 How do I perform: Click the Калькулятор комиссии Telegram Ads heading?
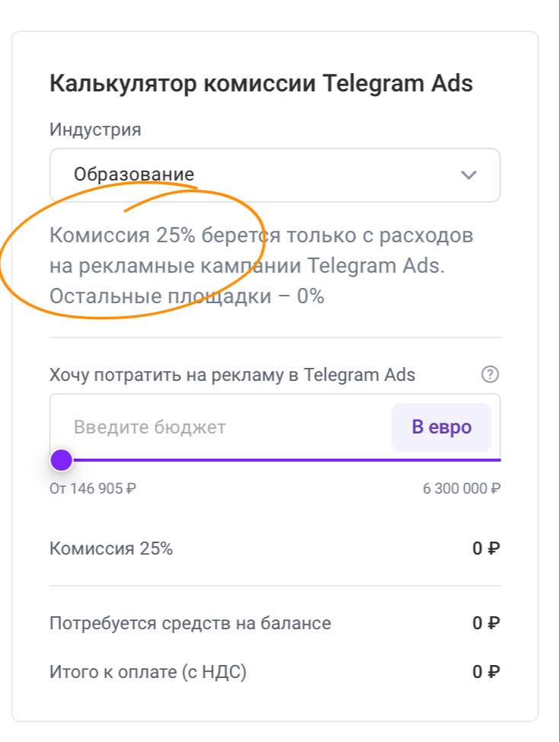(261, 83)
